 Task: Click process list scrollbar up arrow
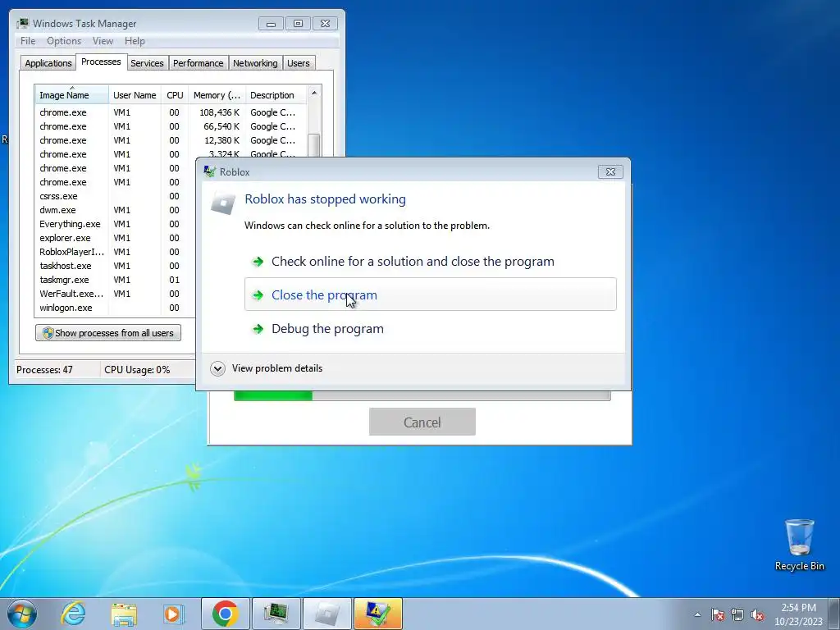point(314,93)
